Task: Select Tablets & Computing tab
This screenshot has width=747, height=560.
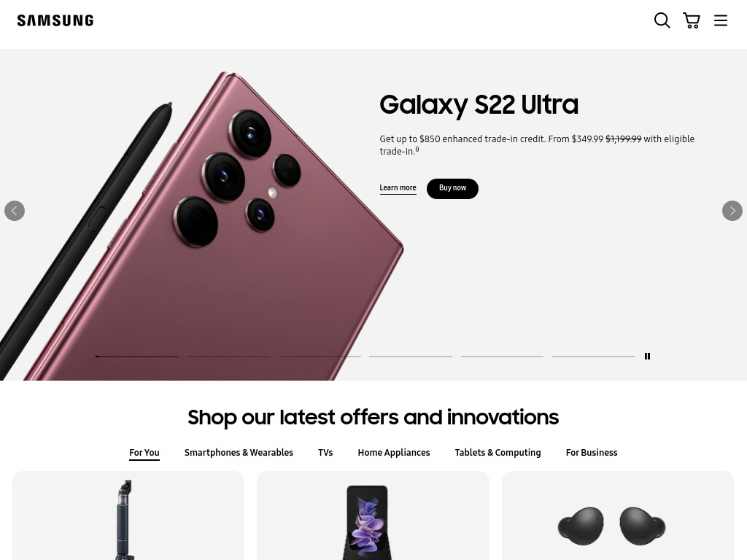Action: pyautogui.click(x=498, y=453)
